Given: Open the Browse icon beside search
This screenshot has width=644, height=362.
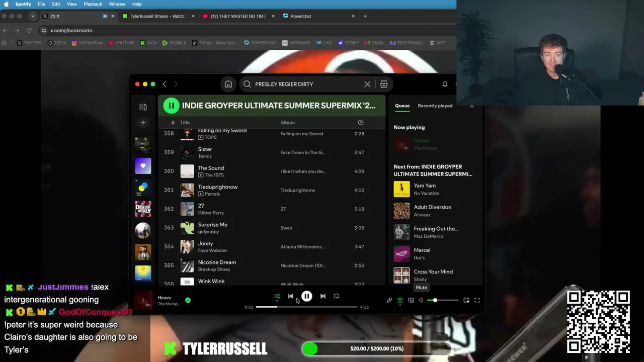Looking at the screenshot, I should (x=384, y=84).
